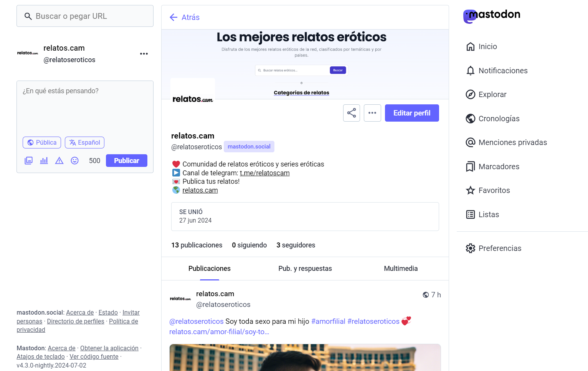Click the @relatoseroticos mention in post

pyautogui.click(x=197, y=322)
